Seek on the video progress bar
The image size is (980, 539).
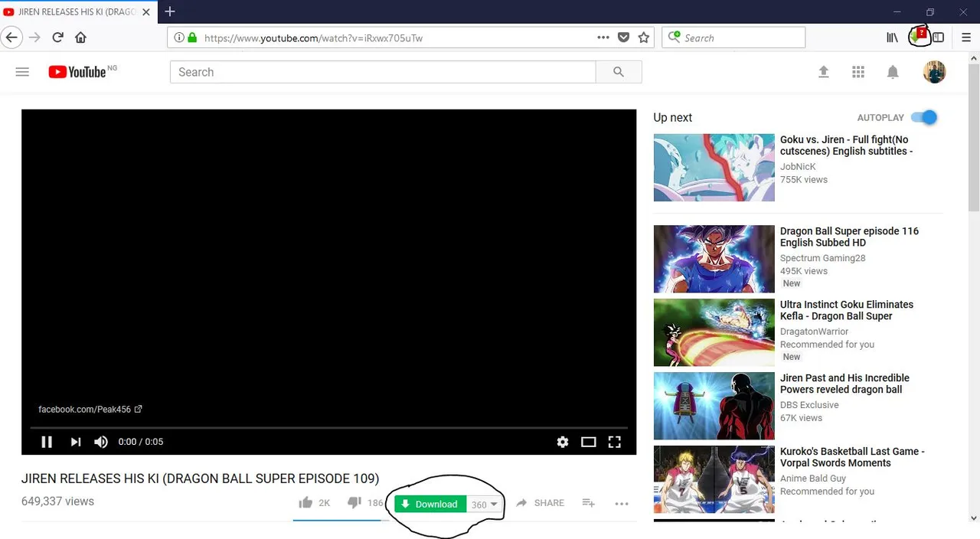click(328, 426)
